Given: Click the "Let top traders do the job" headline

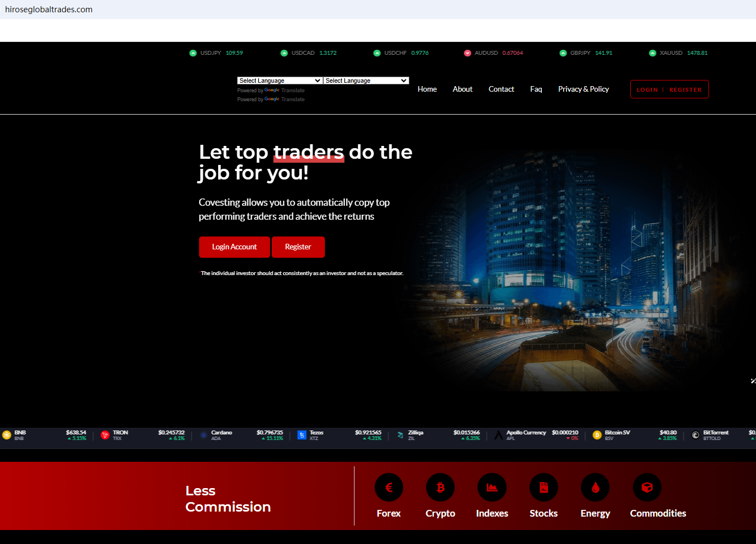Looking at the screenshot, I should click(x=306, y=162).
